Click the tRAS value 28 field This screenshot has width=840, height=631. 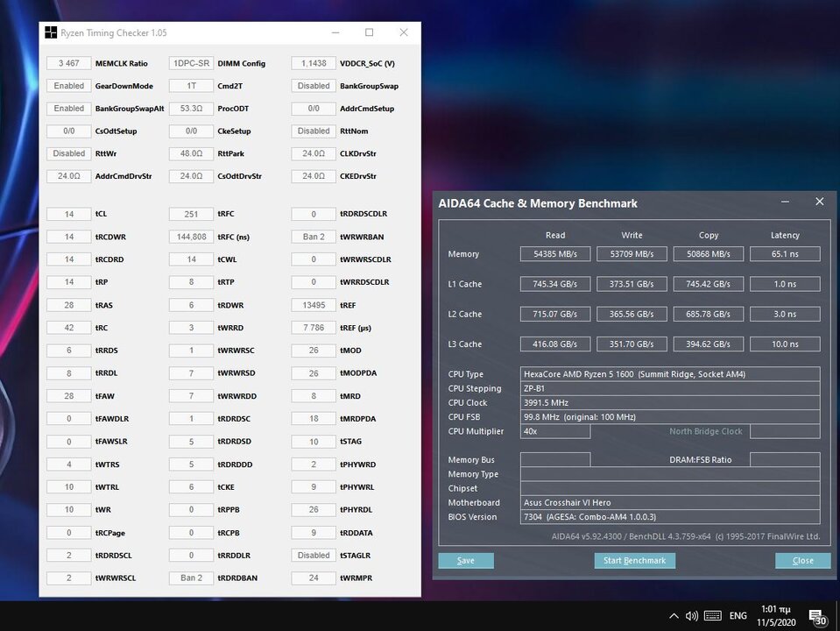(69, 305)
